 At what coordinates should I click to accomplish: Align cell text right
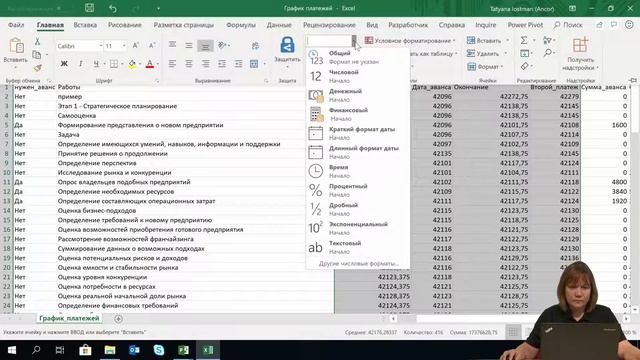(x=205, y=64)
